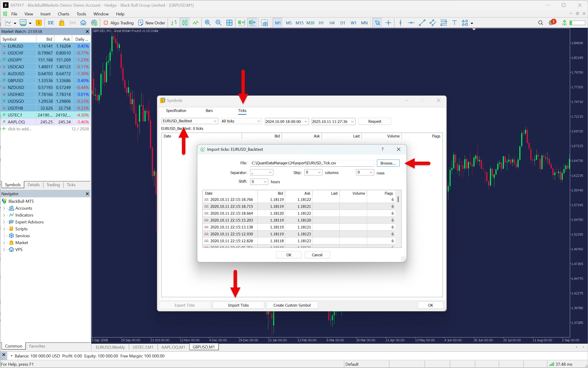Toggle chart auto scroll to end
The width and height of the screenshot is (588, 368).
click(241, 23)
